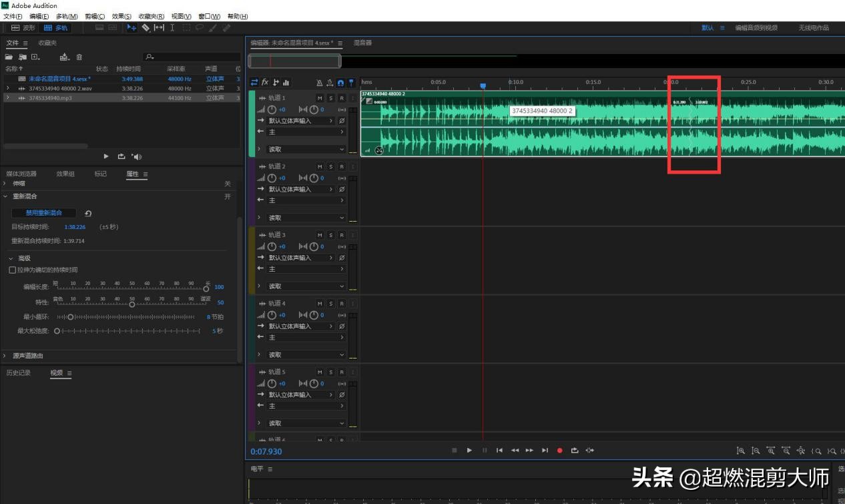
Task: Open Track 1 默认立体声输入 input dropdown
Action: pos(301,121)
